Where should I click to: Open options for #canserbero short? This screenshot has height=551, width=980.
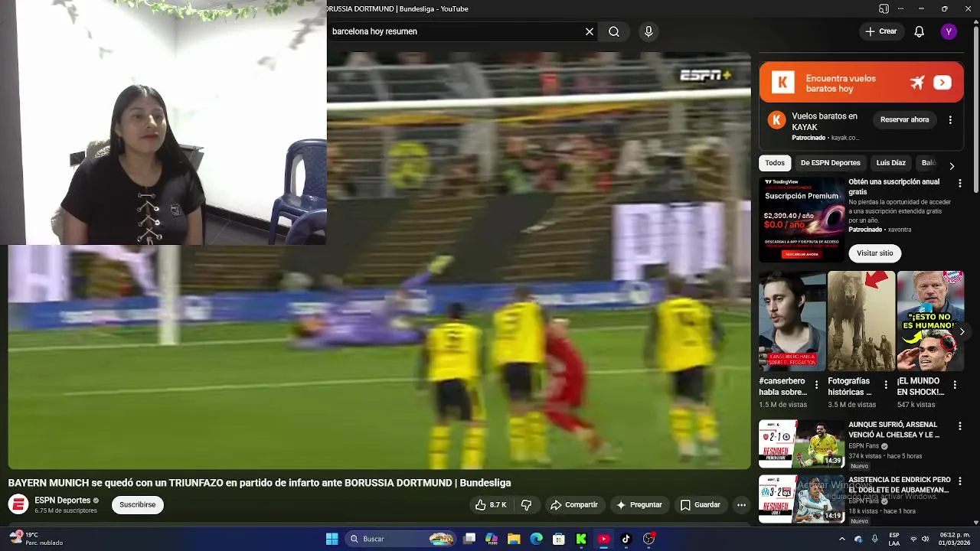(816, 385)
